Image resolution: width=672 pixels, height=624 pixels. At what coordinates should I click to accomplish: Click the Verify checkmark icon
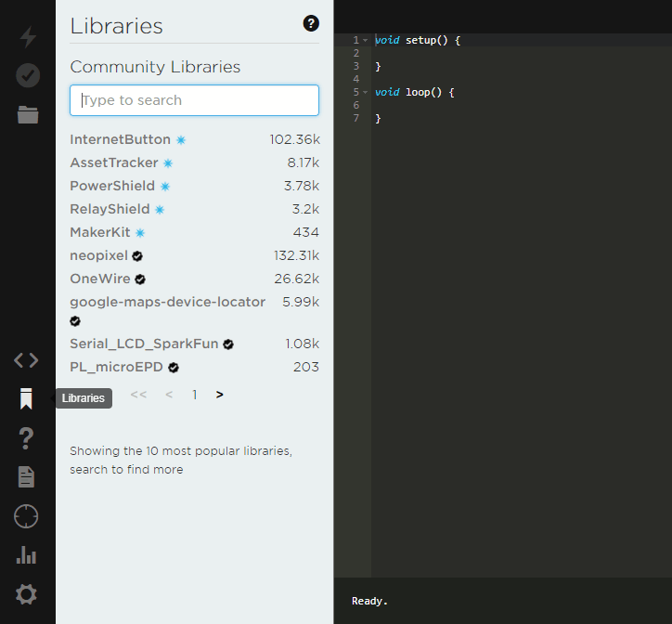tap(28, 75)
